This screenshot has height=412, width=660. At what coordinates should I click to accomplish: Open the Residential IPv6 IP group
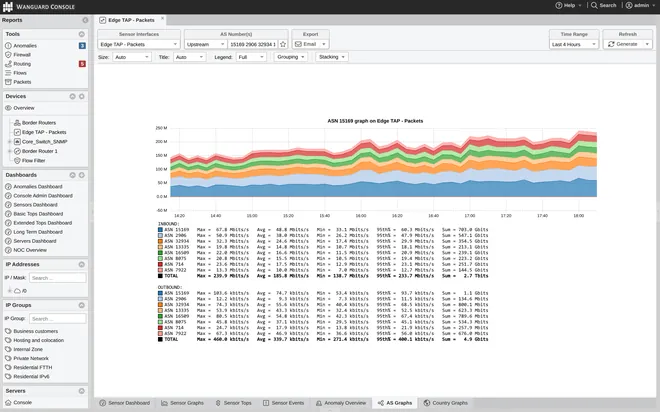(x=32, y=377)
